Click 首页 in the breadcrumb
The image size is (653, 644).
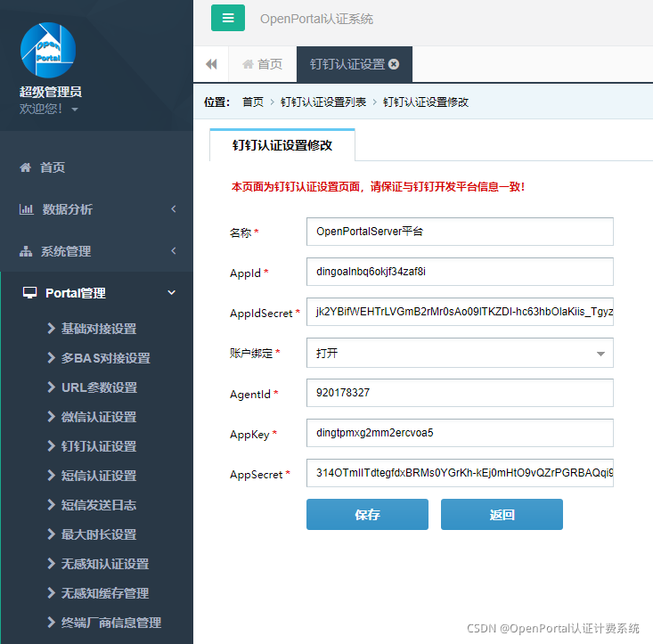(253, 102)
